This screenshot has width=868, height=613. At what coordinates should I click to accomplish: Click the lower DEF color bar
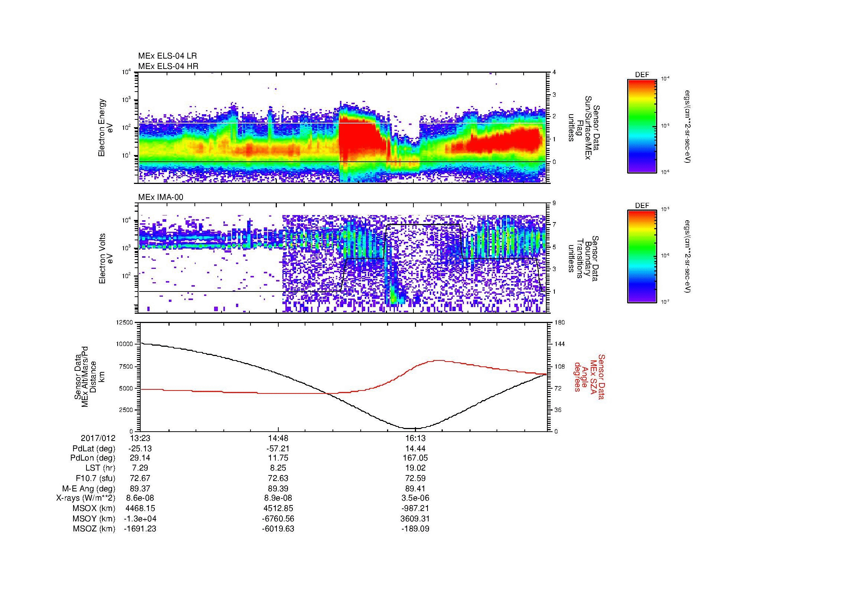pos(642,257)
